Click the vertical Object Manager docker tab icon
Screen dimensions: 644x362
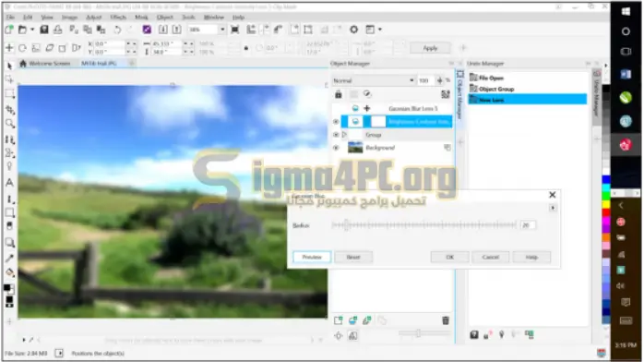(x=460, y=75)
